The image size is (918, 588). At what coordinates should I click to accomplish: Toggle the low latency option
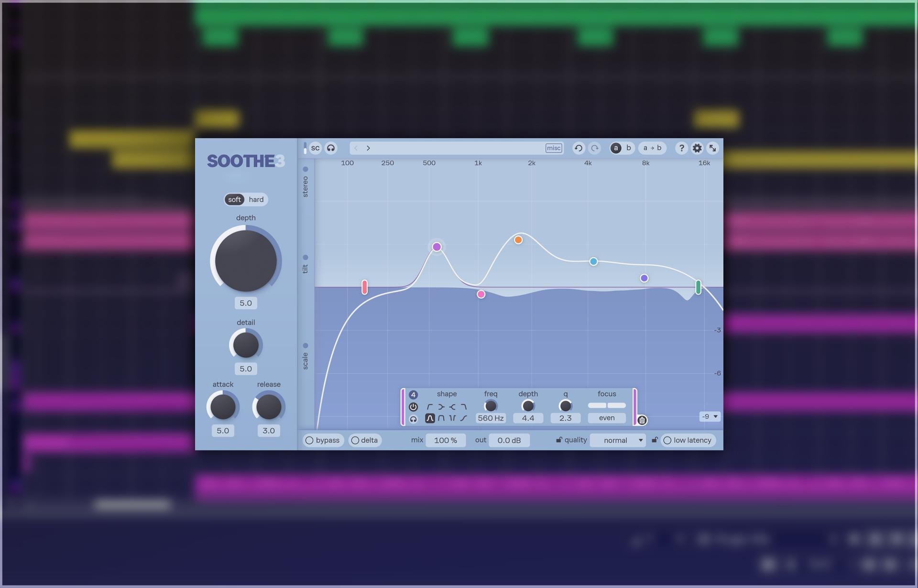click(x=688, y=440)
